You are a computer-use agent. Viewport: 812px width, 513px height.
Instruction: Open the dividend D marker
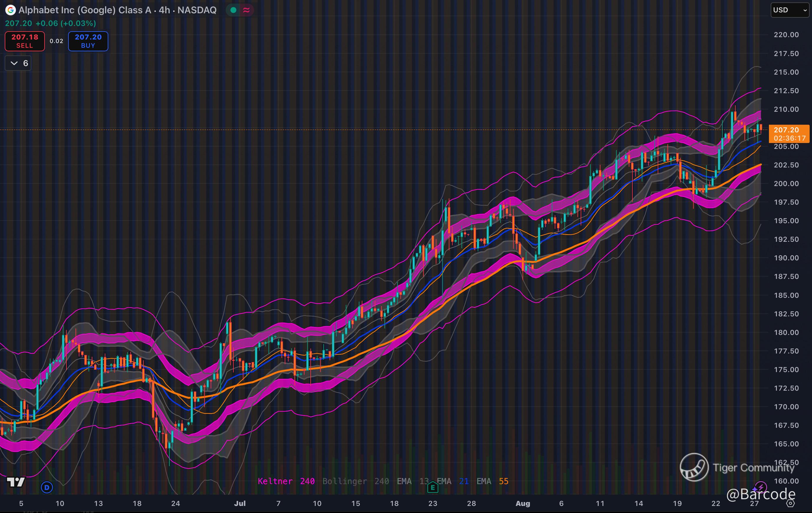[x=47, y=487]
